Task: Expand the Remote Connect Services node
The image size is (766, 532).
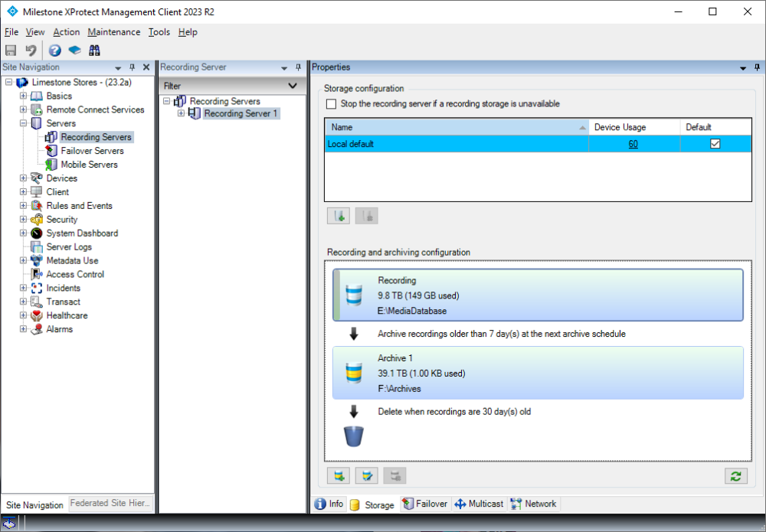Action: pos(23,109)
